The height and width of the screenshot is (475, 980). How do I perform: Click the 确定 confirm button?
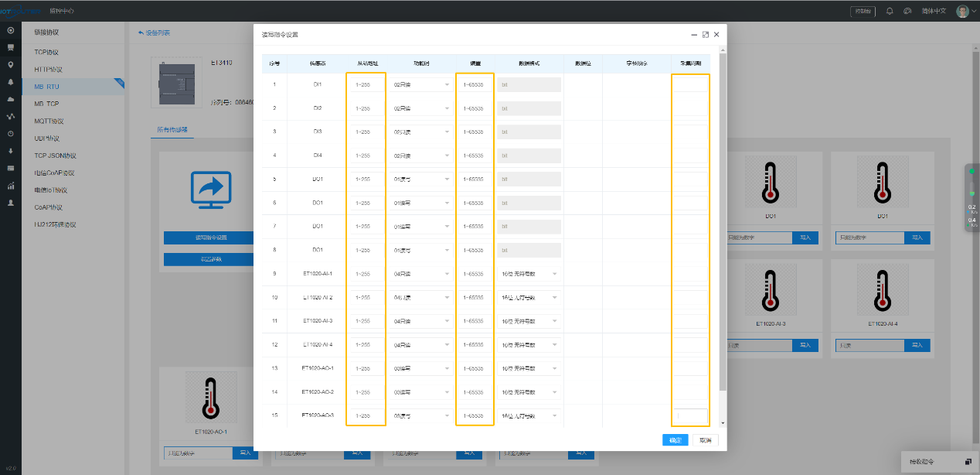click(675, 439)
